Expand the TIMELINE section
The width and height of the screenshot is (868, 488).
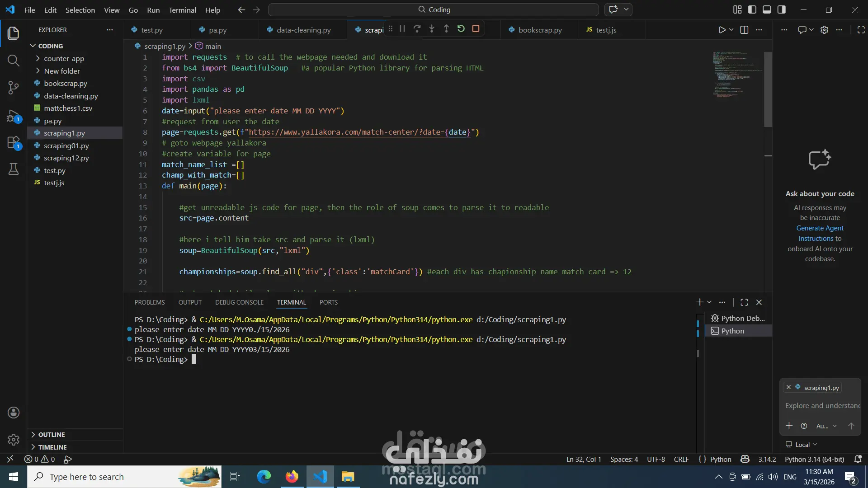coord(52,447)
